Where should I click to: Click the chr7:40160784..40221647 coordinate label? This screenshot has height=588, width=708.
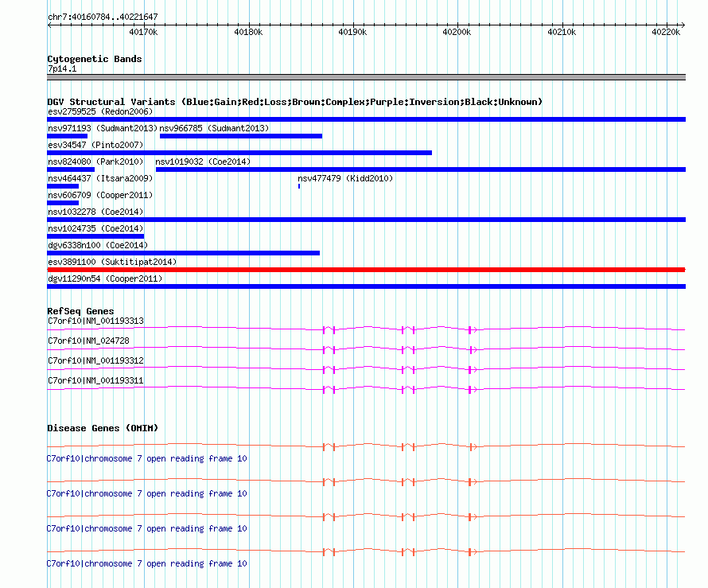click(103, 17)
